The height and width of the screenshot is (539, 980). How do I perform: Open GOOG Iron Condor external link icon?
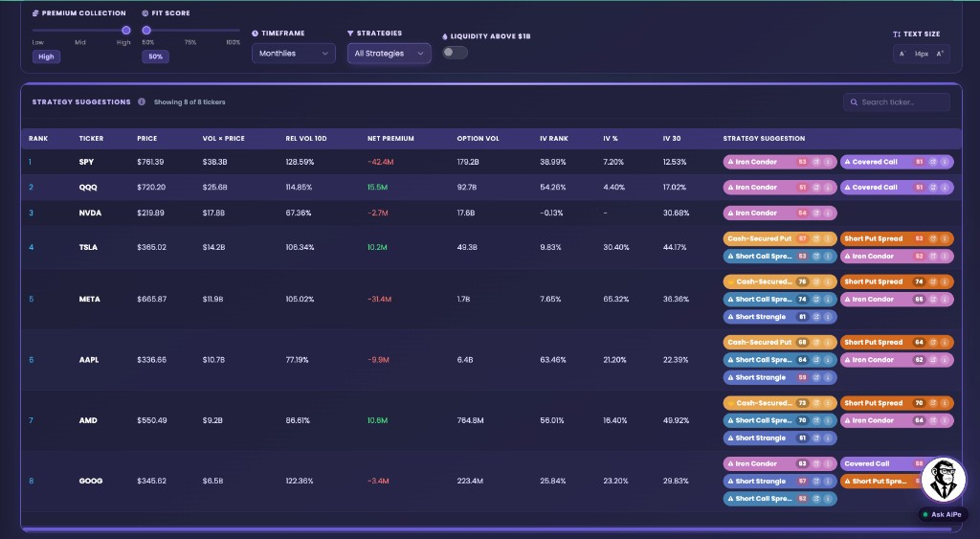[x=816, y=464]
